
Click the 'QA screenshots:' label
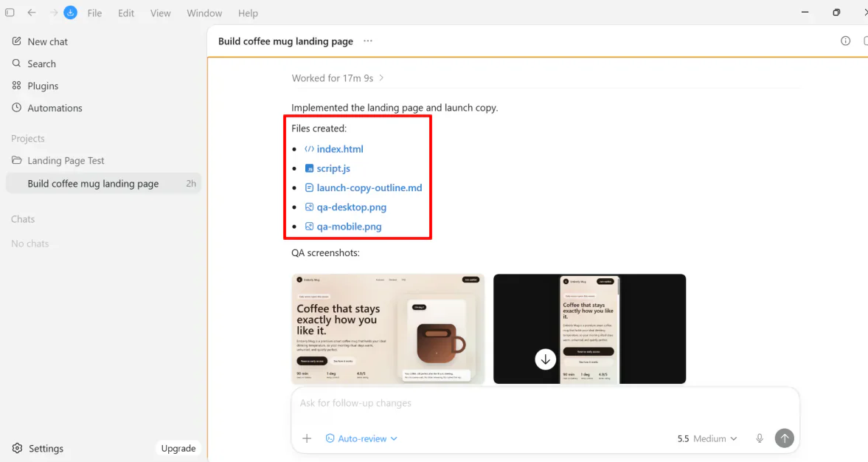pos(325,252)
